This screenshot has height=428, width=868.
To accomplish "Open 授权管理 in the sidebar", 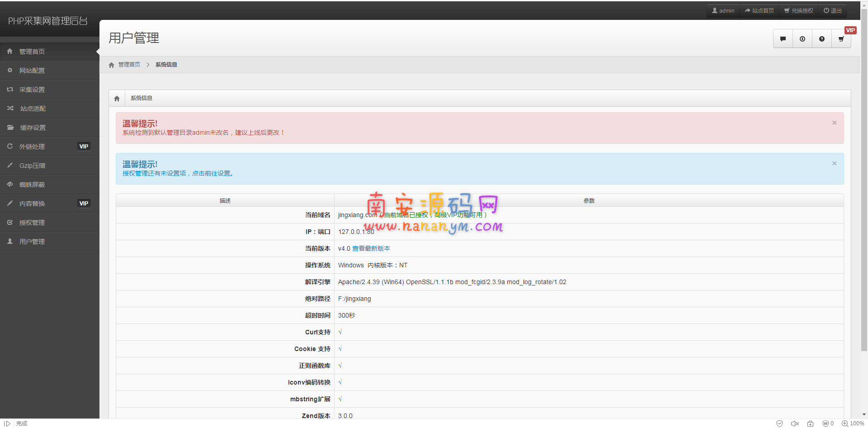I will tap(50, 223).
